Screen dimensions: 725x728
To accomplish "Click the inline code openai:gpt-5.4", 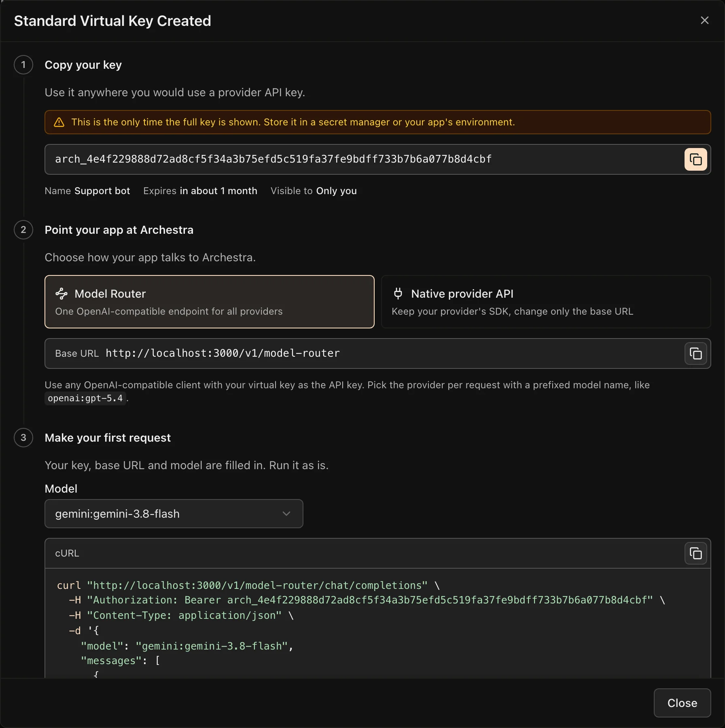I will pos(85,398).
